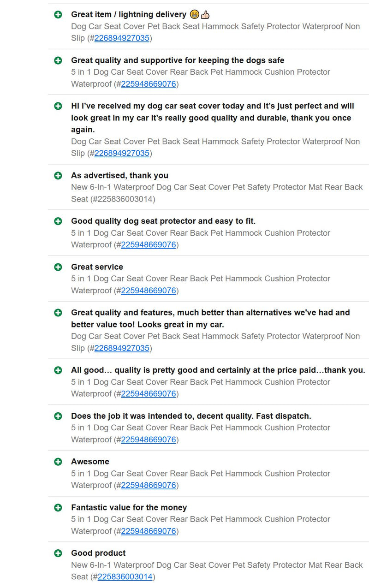Click the plus icon next to "Fantastic value for the money"

click(58, 508)
